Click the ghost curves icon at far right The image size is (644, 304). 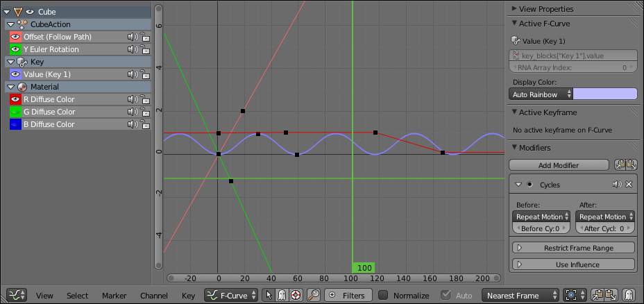click(629, 295)
